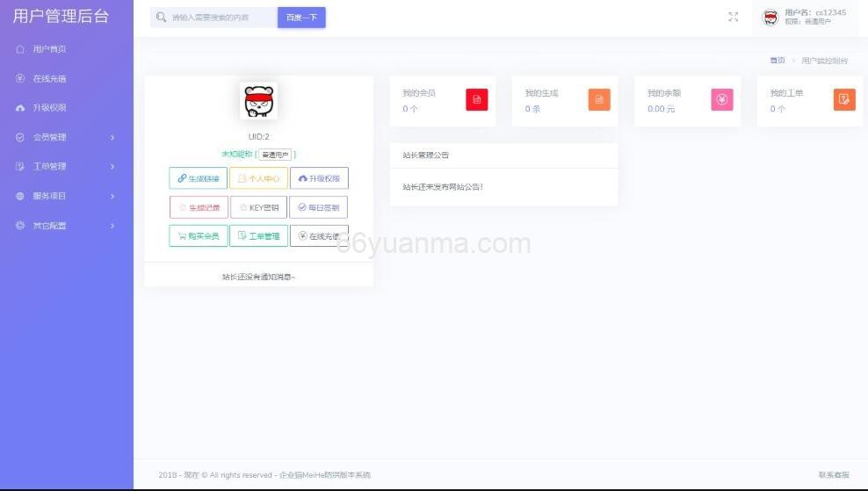
Task: Click the globe icon beside 服务项目
Action: 20,196
